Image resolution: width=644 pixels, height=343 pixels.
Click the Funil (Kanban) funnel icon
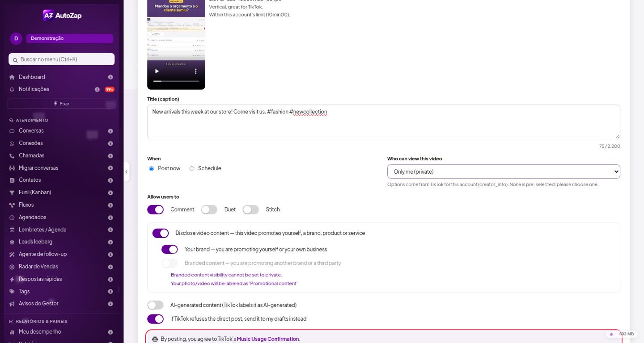point(12,192)
